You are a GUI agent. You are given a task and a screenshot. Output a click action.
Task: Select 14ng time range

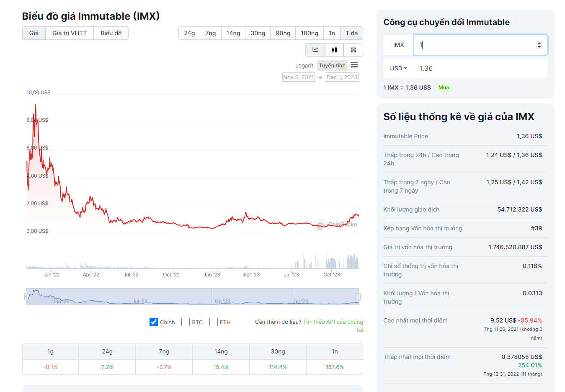pos(233,33)
